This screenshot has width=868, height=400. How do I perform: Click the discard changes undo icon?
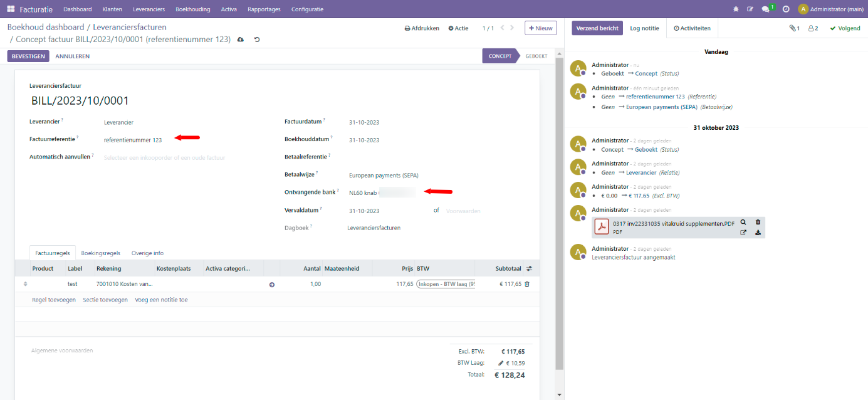pyautogui.click(x=257, y=39)
